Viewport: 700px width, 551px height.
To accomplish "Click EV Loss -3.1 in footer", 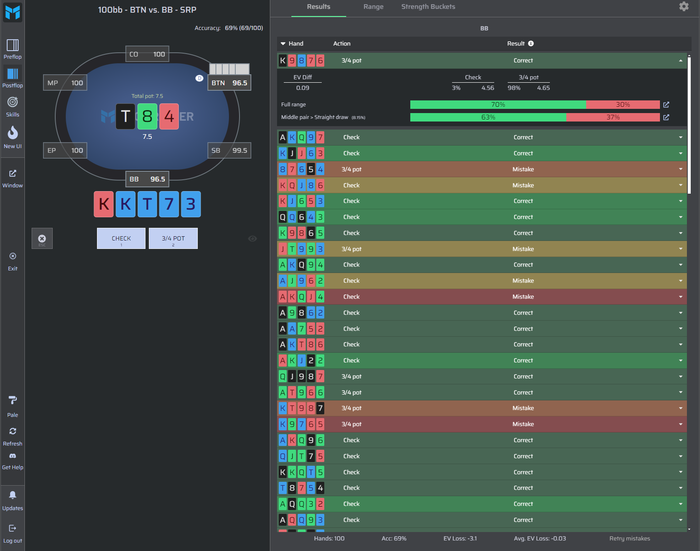I will tap(460, 538).
